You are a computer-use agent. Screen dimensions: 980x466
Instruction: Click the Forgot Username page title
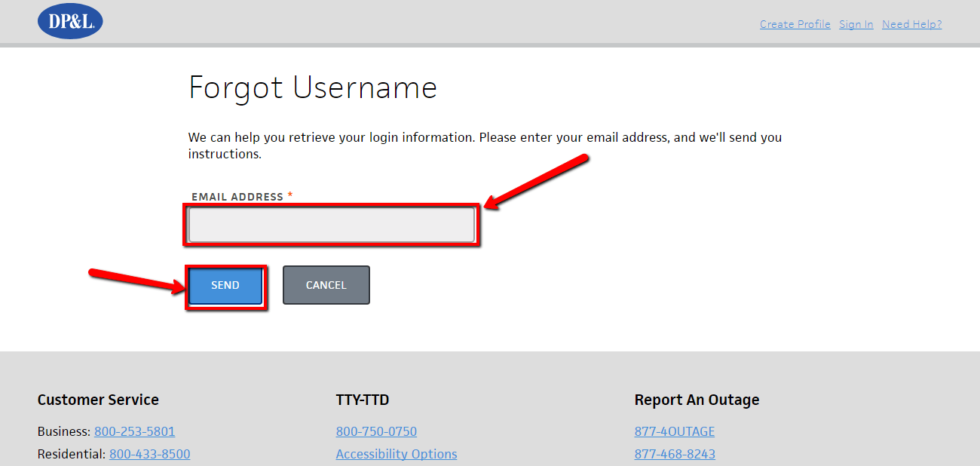point(312,87)
